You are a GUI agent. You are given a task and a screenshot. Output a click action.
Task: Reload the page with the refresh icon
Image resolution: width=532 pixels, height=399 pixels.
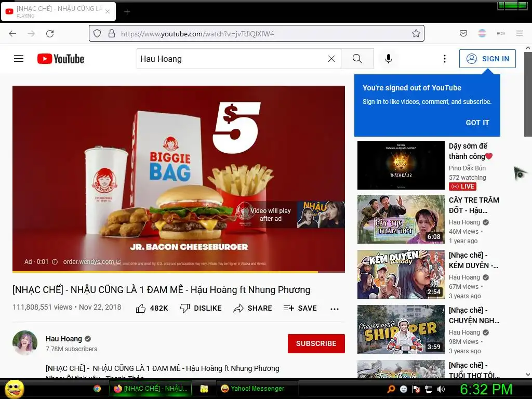(50, 34)
